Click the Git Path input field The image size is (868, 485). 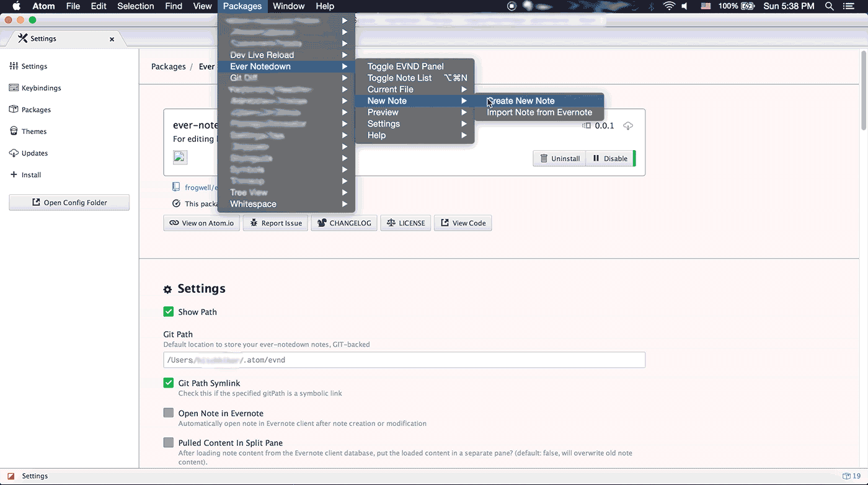click(404, 360)
